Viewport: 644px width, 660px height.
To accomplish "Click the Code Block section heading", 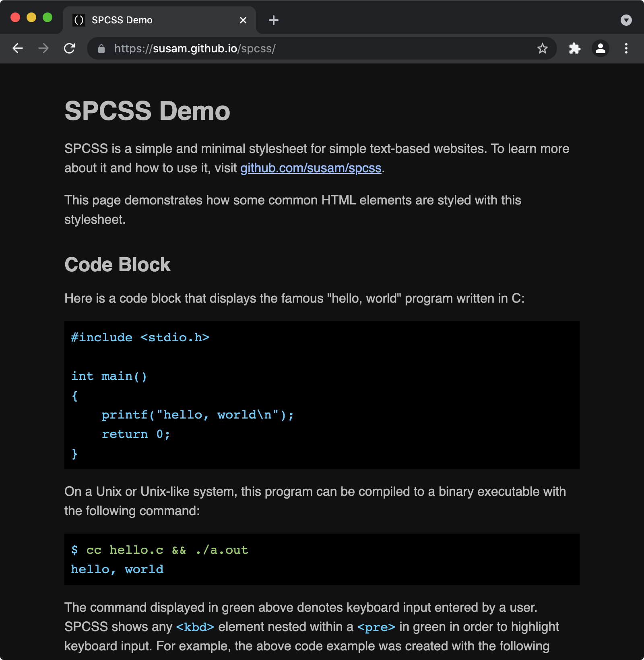I will coord(118,265).
